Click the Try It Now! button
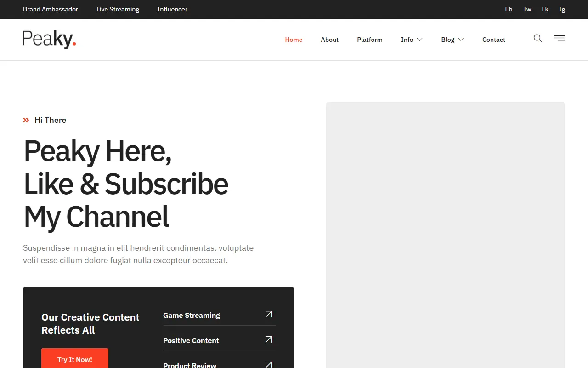This screenshot has height=368, width=588. coord(75,358)
